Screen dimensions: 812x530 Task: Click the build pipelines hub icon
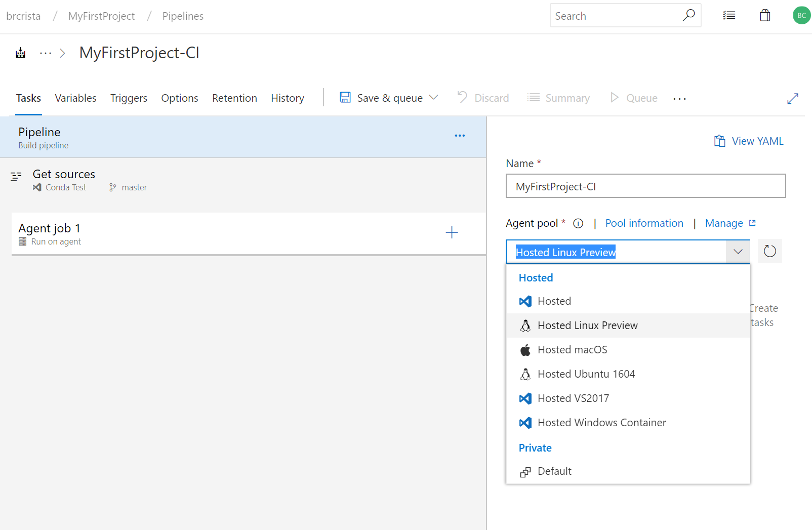point(20,53)
